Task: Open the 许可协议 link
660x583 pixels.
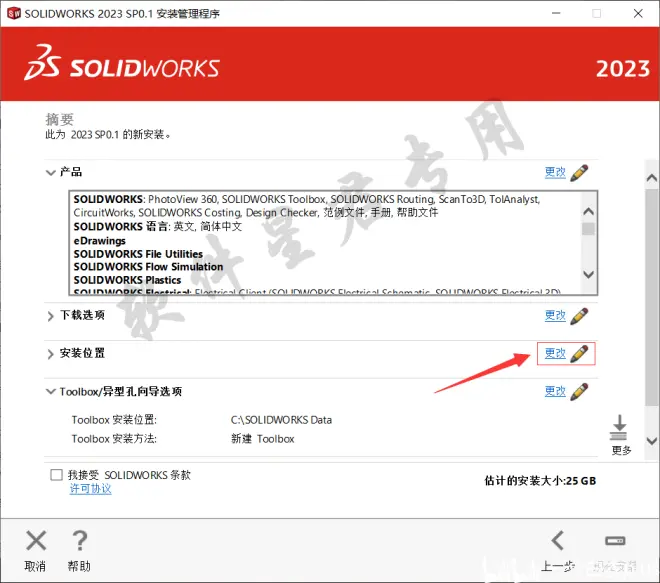Action: point(90,489)
